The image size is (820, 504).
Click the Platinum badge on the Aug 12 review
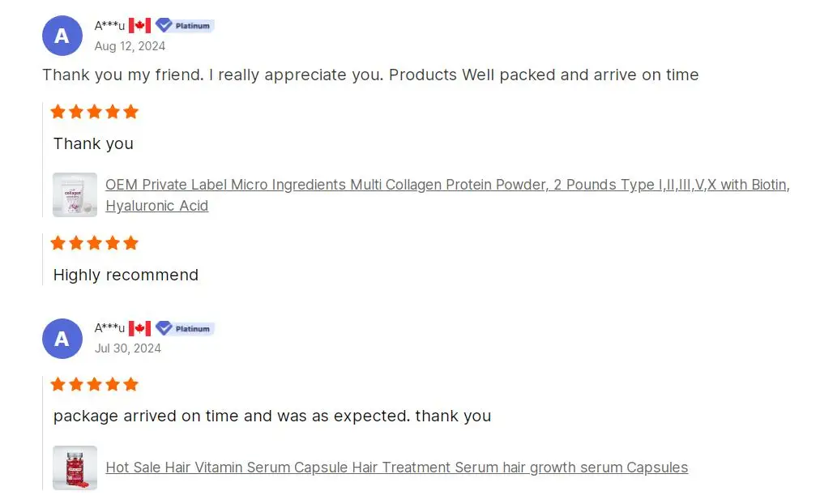pos(185,26)
